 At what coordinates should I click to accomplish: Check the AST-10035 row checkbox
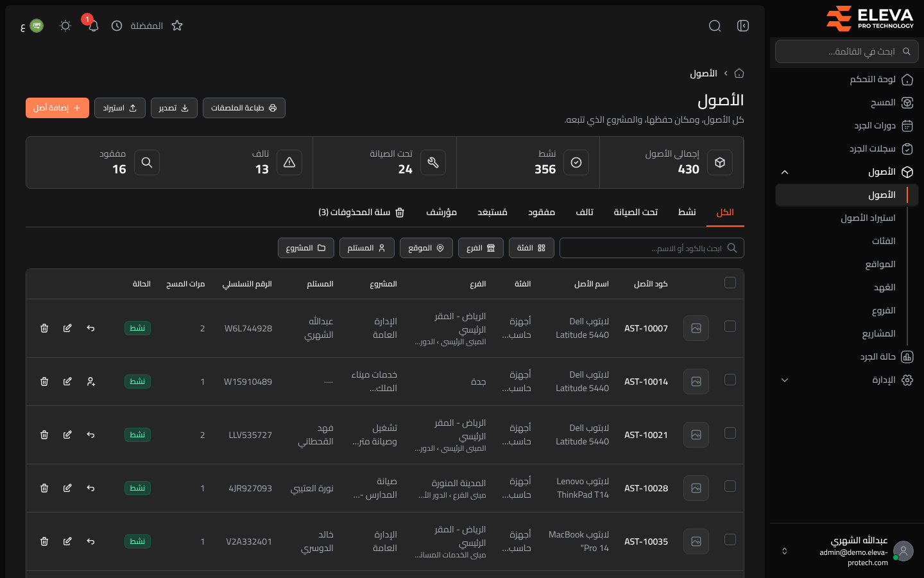click(730, 539)
